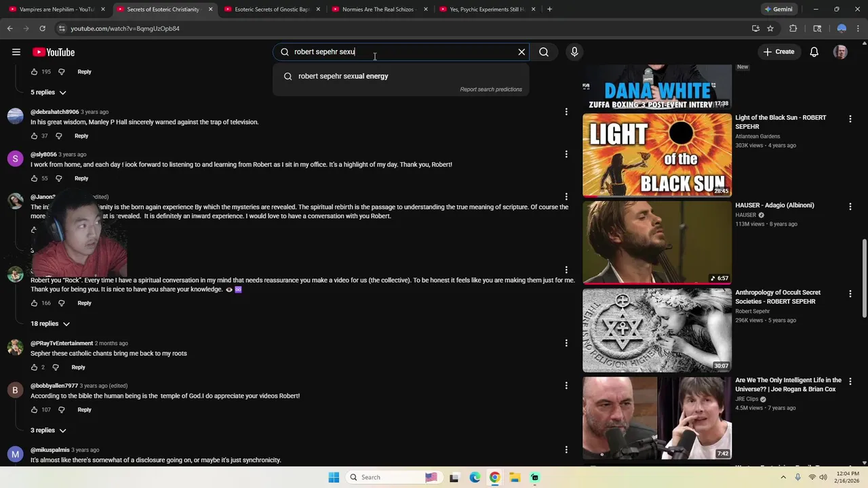The image size is (868, 488).
Task: Dislike the 'Robert you Rock' comment
Action: [x=61, y=304]
